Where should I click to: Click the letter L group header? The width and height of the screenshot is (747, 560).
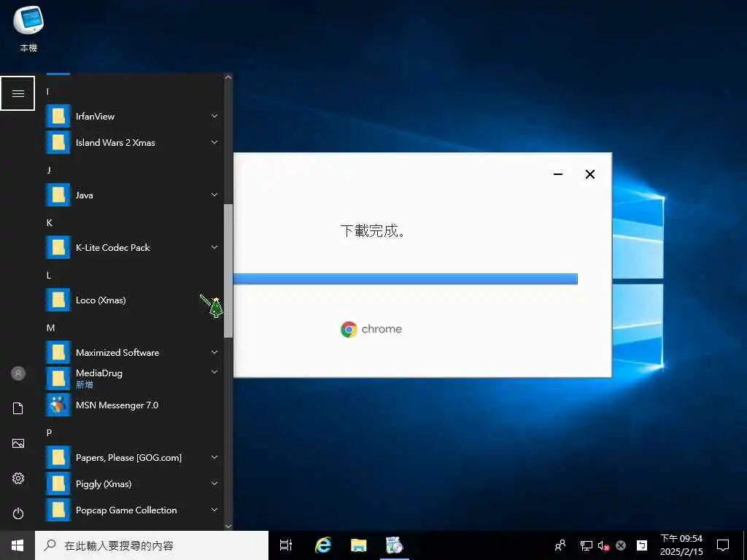tap(49, 275)
